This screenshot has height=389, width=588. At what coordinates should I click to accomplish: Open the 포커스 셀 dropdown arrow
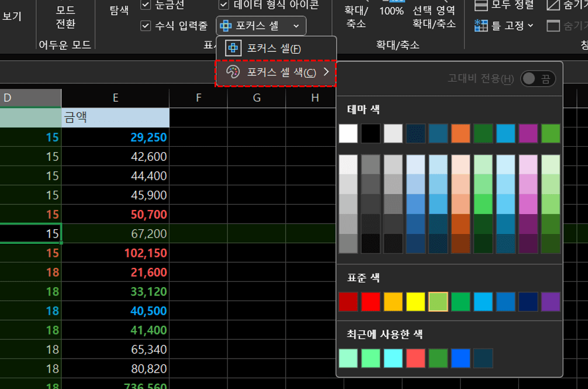tap(297, 26)
